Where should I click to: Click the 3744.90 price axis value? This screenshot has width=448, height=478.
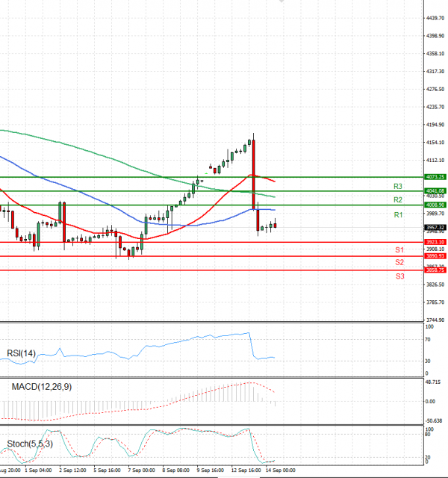[435, 320]
